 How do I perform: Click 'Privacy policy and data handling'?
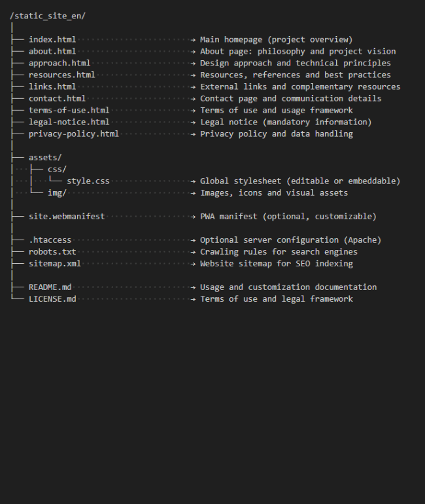point(277,134)
